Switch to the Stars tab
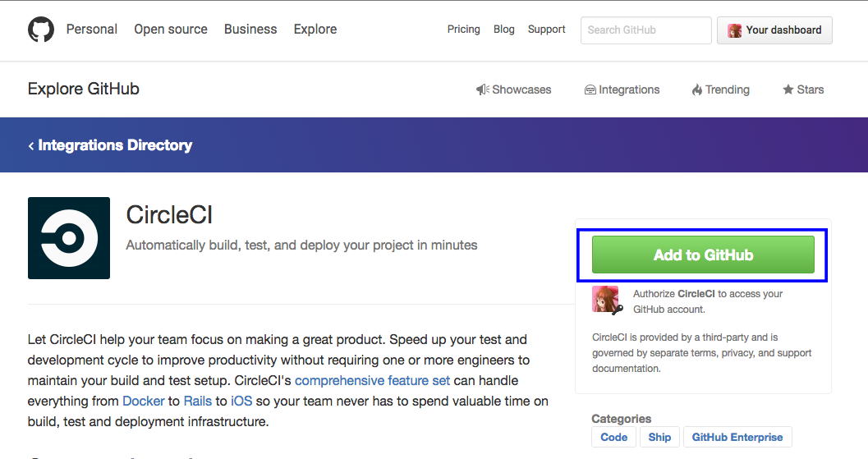 pos(803,90)
